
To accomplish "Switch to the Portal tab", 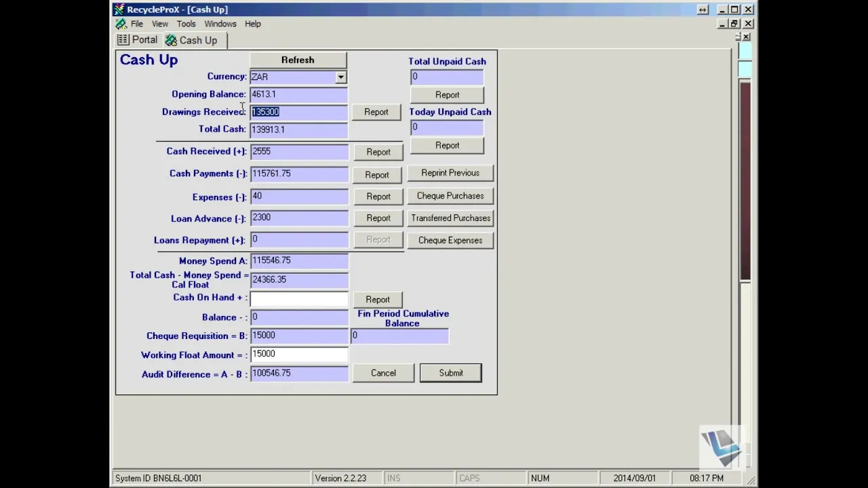I will (138, 40).
